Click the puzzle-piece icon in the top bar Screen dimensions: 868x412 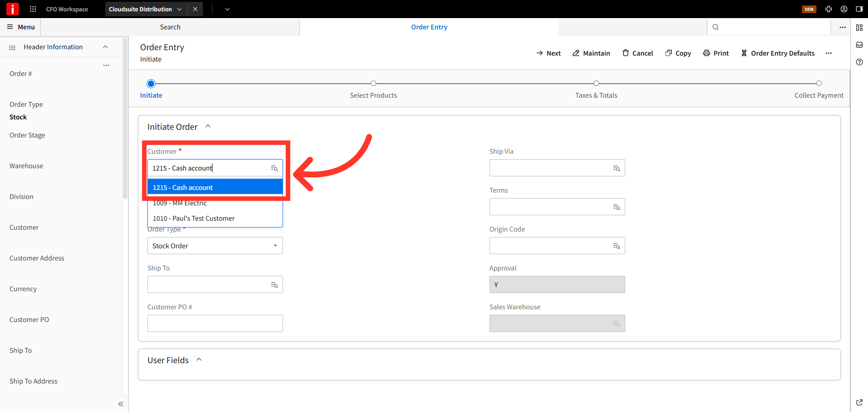[829, 9]
